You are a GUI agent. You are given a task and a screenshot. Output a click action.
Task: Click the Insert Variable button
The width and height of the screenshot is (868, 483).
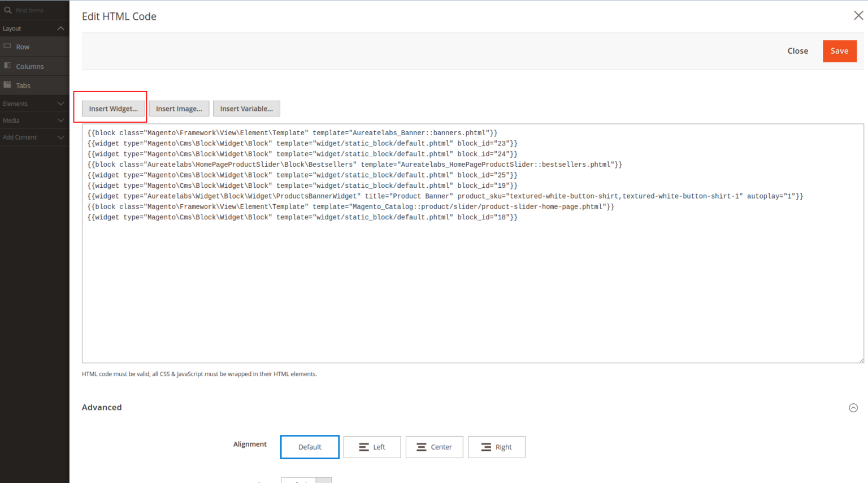pyautogui.click(x=246, y=109)
